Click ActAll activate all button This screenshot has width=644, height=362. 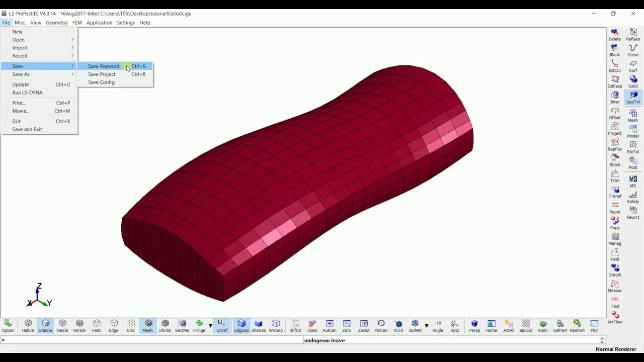[x=509, y=326]
